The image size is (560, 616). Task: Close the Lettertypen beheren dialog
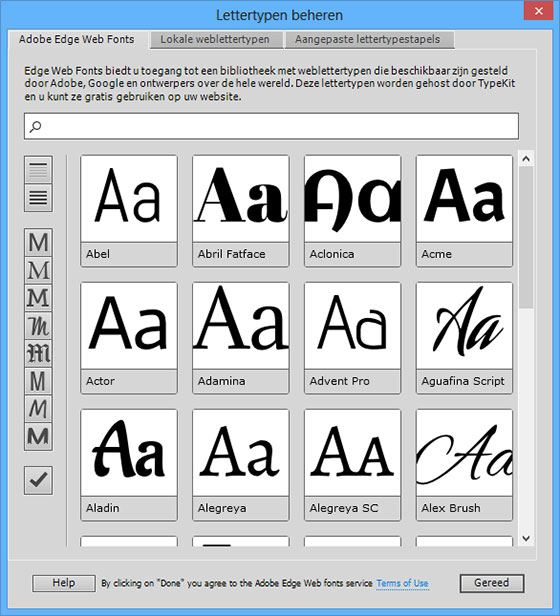pos(539,11)
